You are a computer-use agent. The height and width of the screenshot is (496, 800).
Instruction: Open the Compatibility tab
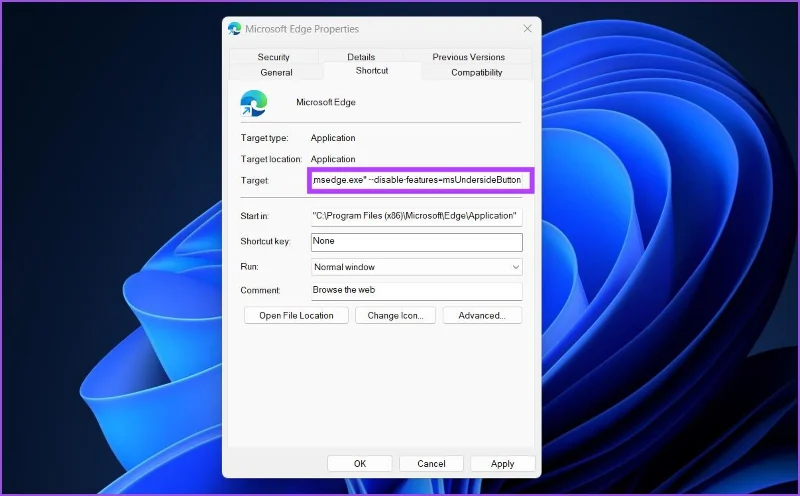pos(477,72)
